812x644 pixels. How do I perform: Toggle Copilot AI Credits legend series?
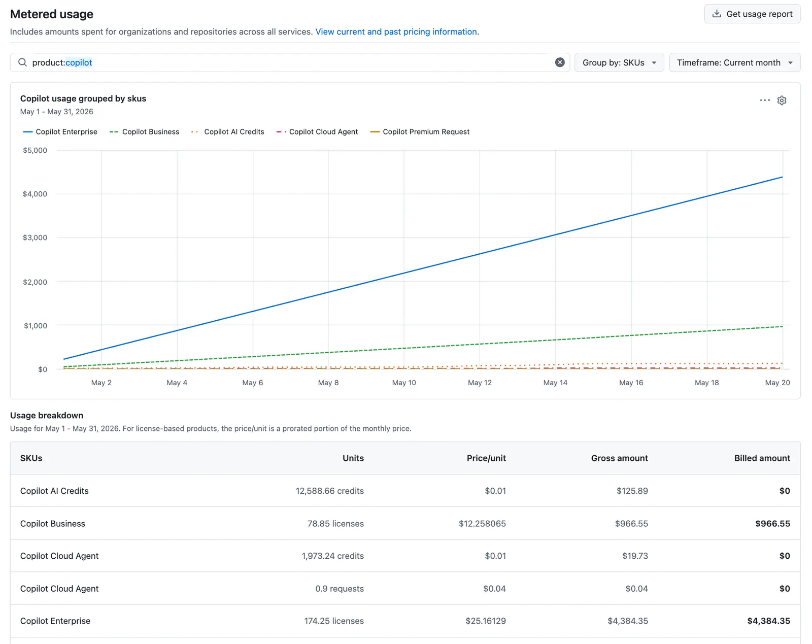(x=228, y=131)
